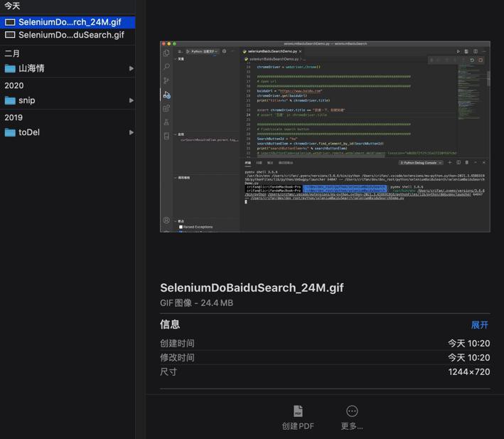The height and width of the screenshot is (439, 504).
Task: Expand the 山海情 folder arrow
Action: [x=131, y=68]
